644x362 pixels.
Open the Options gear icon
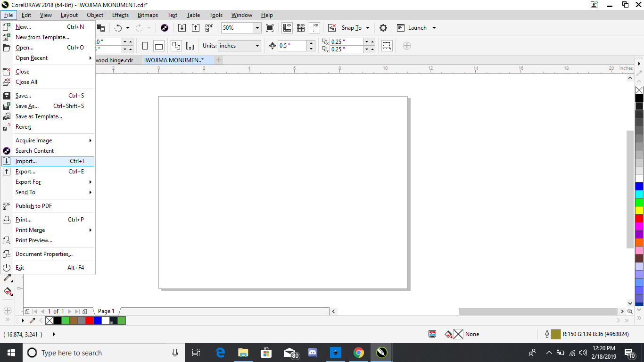pos(383,28)
